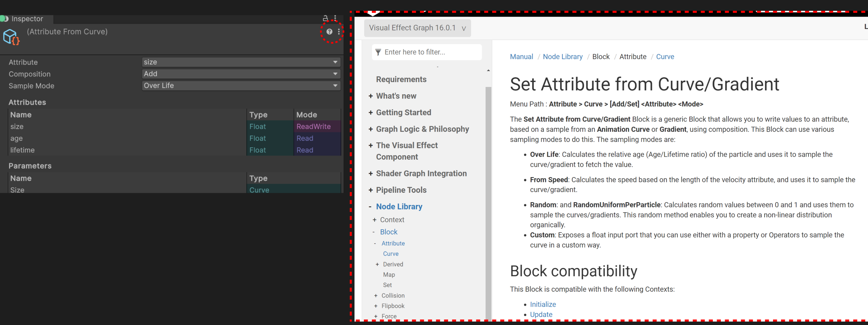This screenshot has width=868, height=325.
Task: Click the Read mode cell for age
Action: (x=317, y=138)
